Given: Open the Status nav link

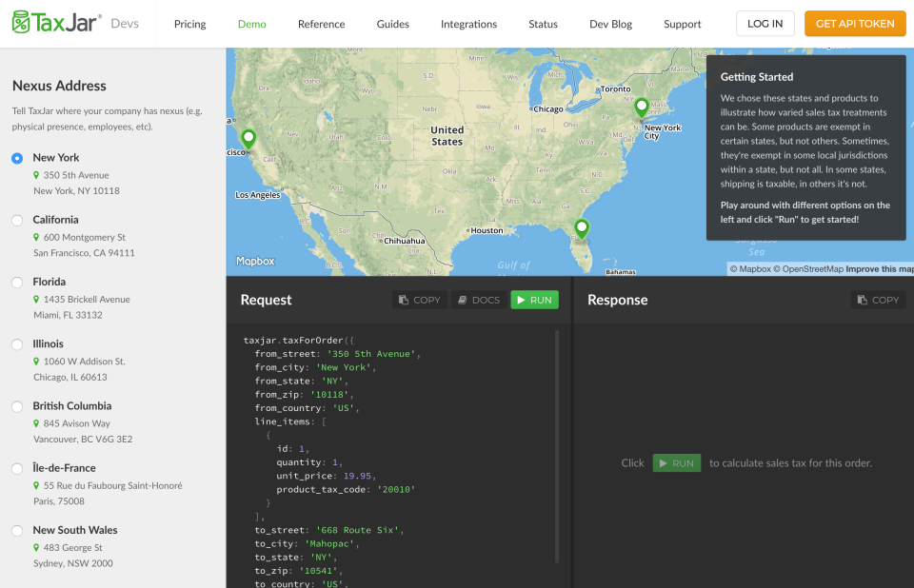Looking at the screenshot, I should click(x=544, y=24).
